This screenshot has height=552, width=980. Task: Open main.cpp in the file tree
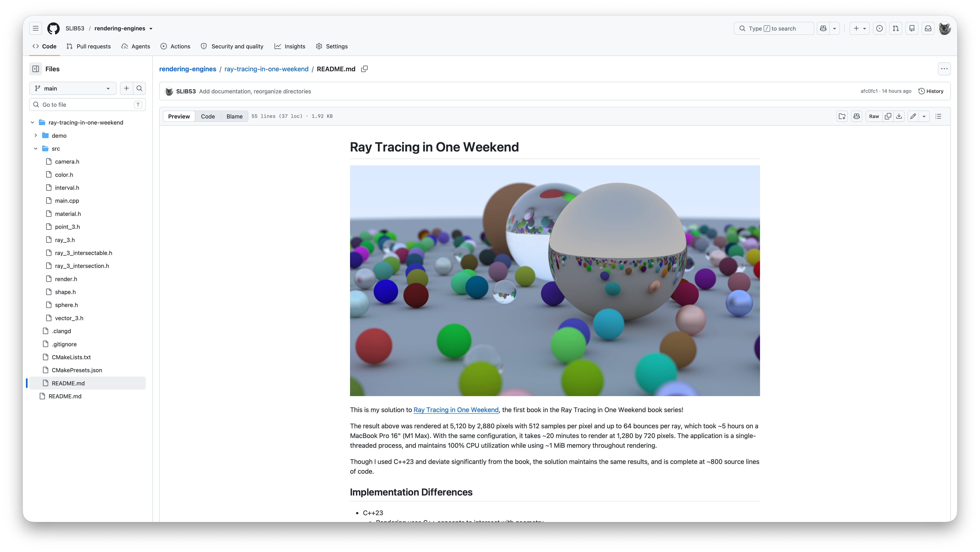tap(67, 200)
